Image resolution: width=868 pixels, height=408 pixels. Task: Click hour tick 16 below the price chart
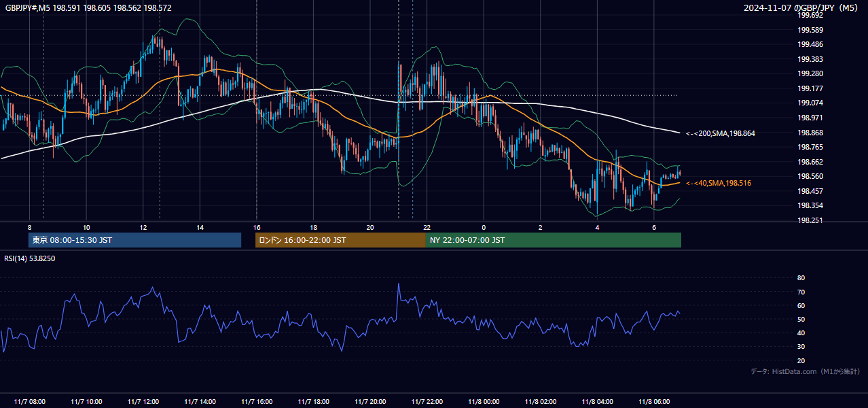click(x=256, y=227)
